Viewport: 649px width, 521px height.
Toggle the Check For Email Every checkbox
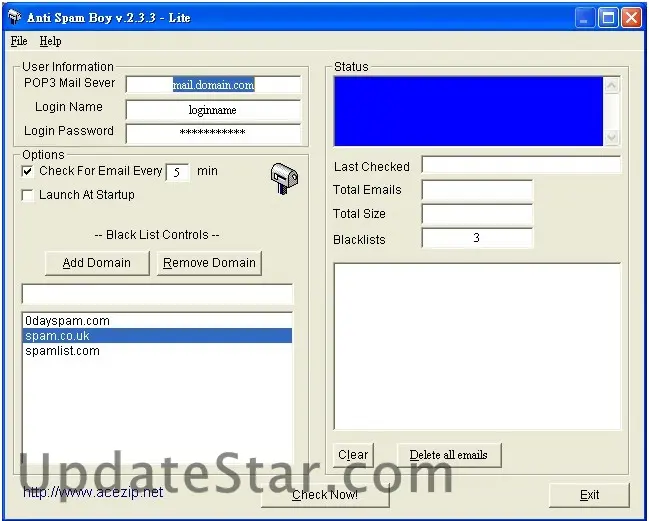(x=27, y=171)
